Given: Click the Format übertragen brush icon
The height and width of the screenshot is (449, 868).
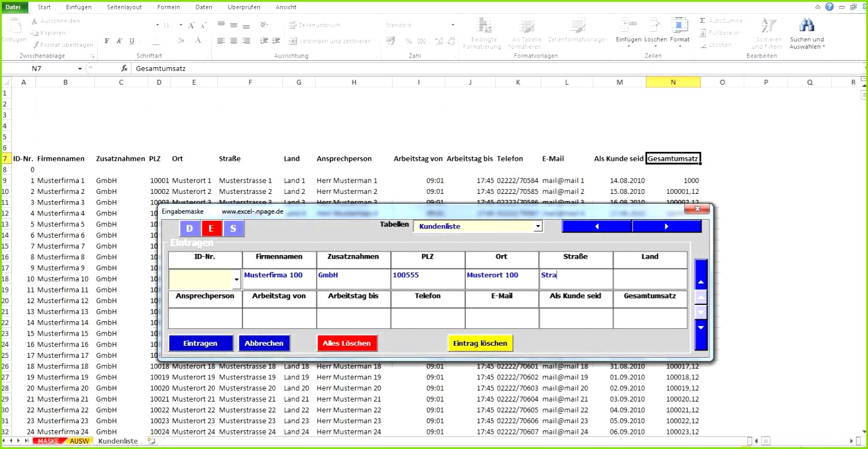Looking at the screenshot, I should click(x=36, y=44).
